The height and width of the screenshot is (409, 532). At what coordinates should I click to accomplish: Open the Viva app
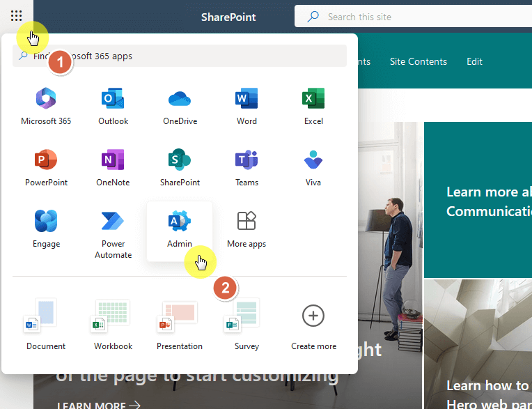pos(313,168)
